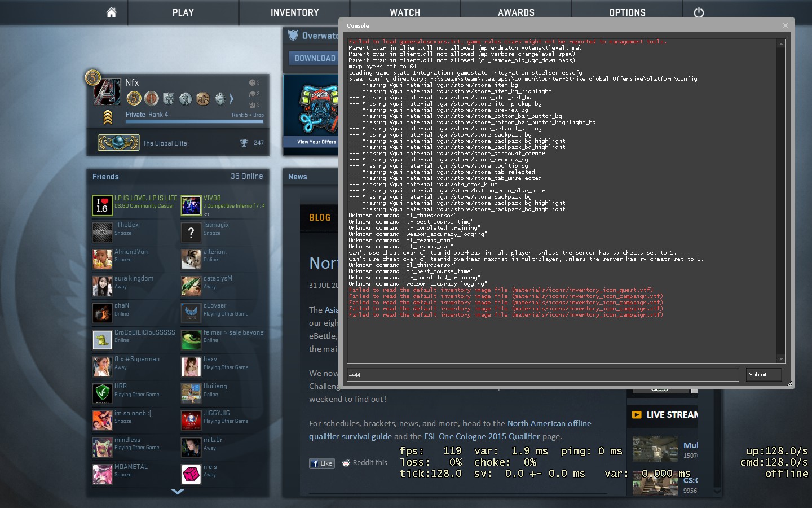The image size is (812, 508).
Task: Open the Reddit this link
Action: (x=370, y=463)
